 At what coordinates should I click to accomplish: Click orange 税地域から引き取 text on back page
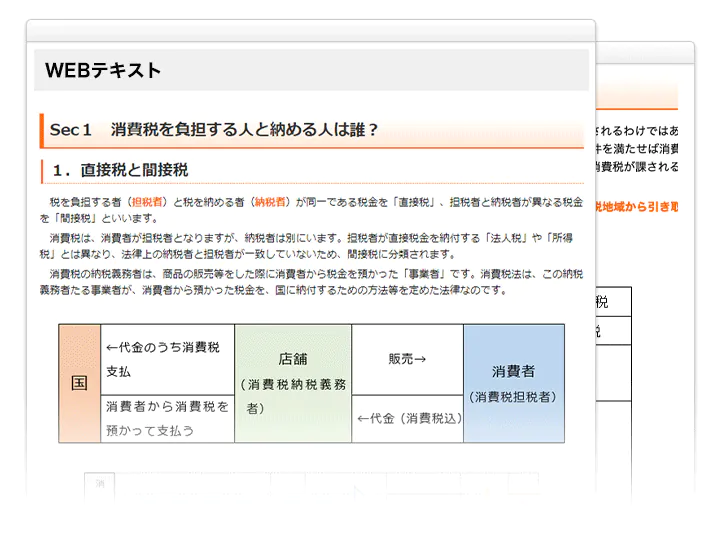click(x=637, y=207)
